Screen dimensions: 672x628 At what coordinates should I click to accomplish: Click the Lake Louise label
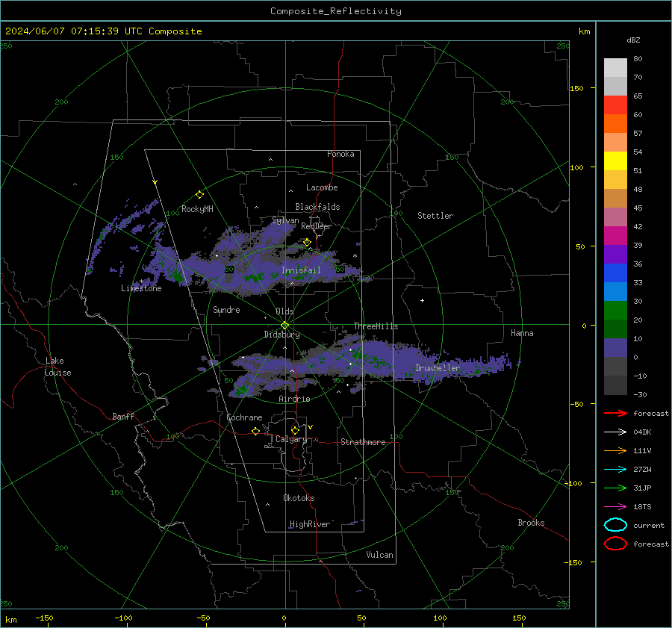(x=57, y=367)
